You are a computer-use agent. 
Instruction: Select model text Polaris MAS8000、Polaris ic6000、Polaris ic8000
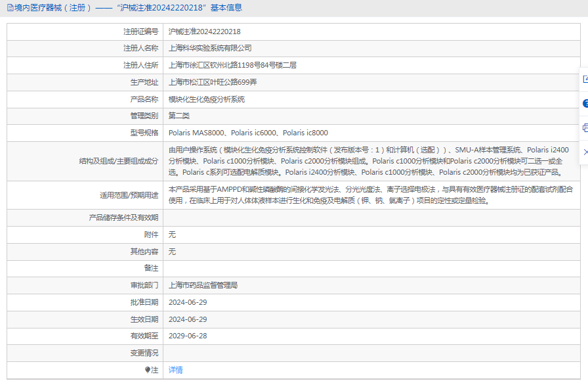(x=248, y=133)
